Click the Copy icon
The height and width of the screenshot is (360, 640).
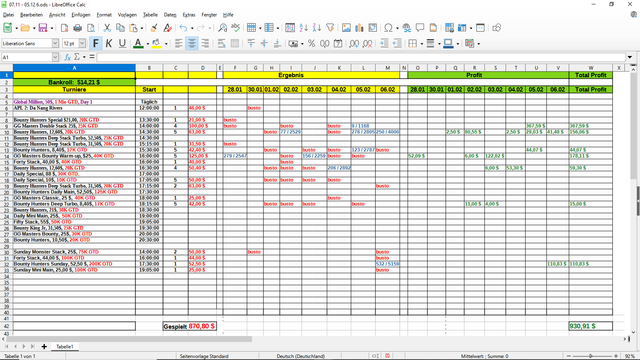click(x=120, y=28)
